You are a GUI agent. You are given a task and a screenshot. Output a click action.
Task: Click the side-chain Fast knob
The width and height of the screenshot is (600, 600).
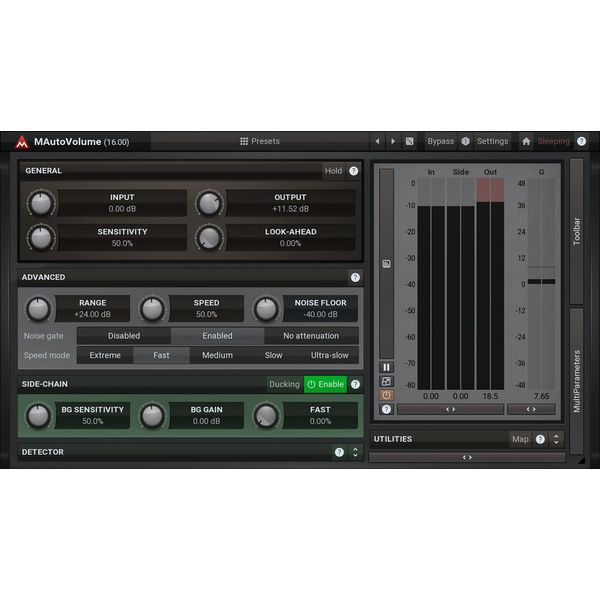click(x=266, y=416)
